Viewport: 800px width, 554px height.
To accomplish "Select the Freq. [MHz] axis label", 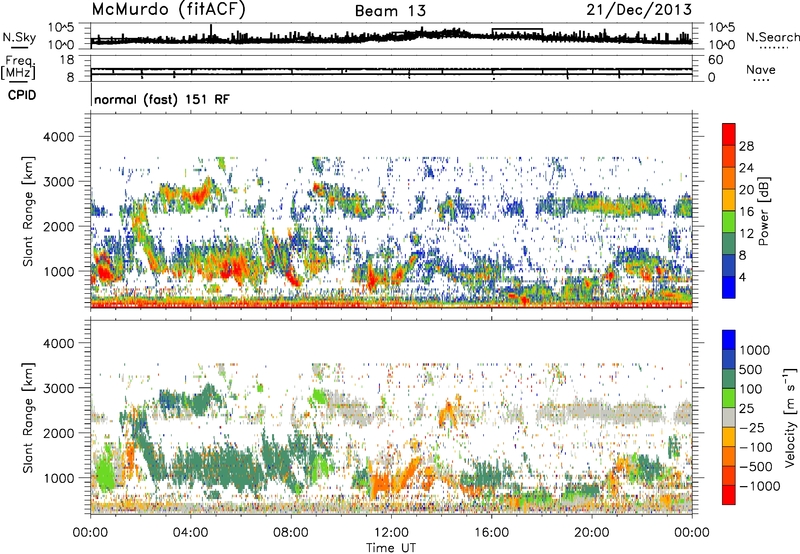I will (20, 67).
